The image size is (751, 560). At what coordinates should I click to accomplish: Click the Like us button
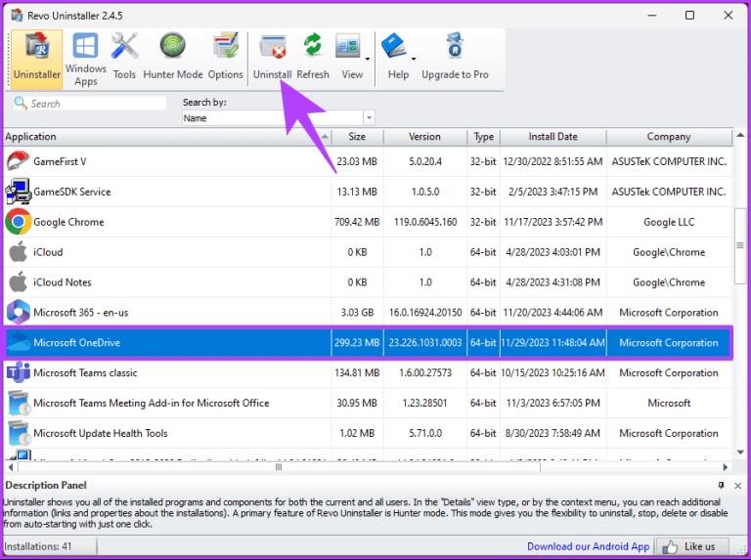click(x=692, y=546)
